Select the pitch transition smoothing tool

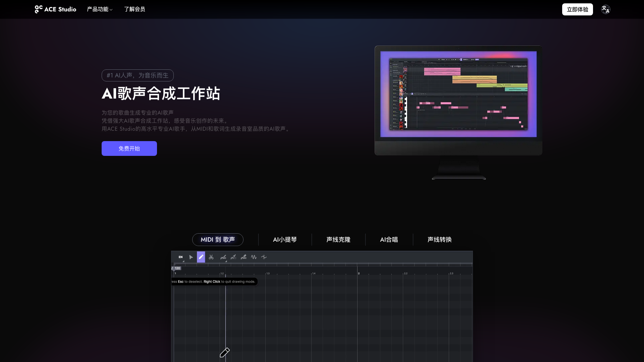point(264,257)
